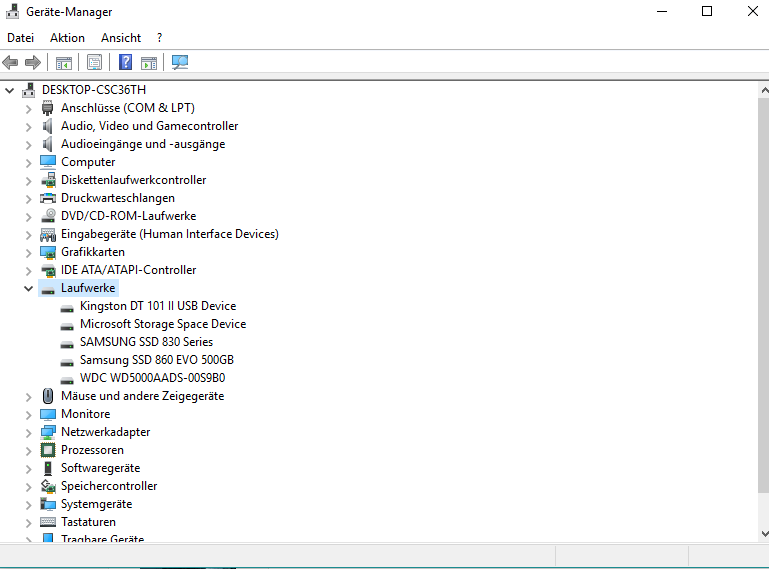Open the Datei menu
Image resolution: width=769 pixels, height=569 pixels.
click(x=21, y=38)
